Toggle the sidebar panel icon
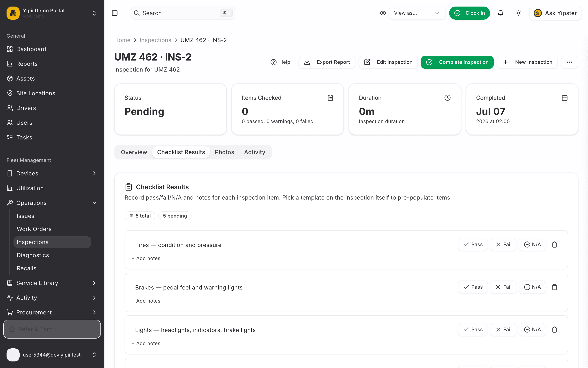This screenshot has width=588, height=368. (x=115, y=13)
